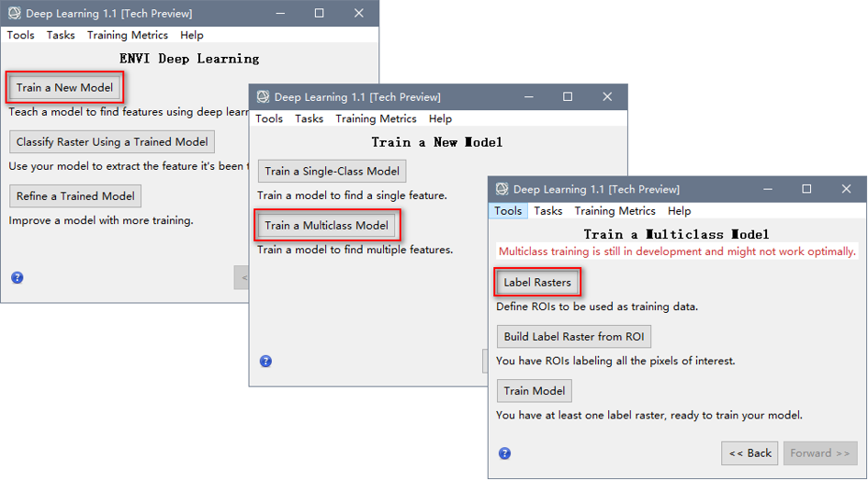Click Build Label Raster from ROI
Screen dimensions: 868x480
[x=574, y=336]
